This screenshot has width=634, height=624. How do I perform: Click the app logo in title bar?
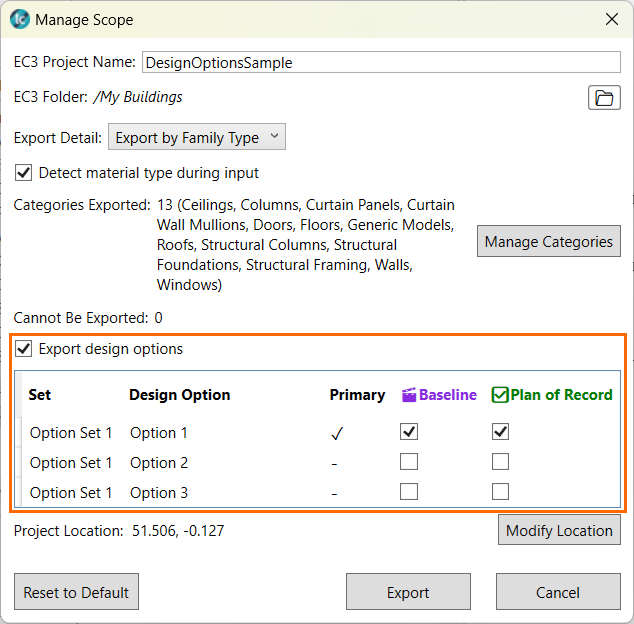pos(19,19)
